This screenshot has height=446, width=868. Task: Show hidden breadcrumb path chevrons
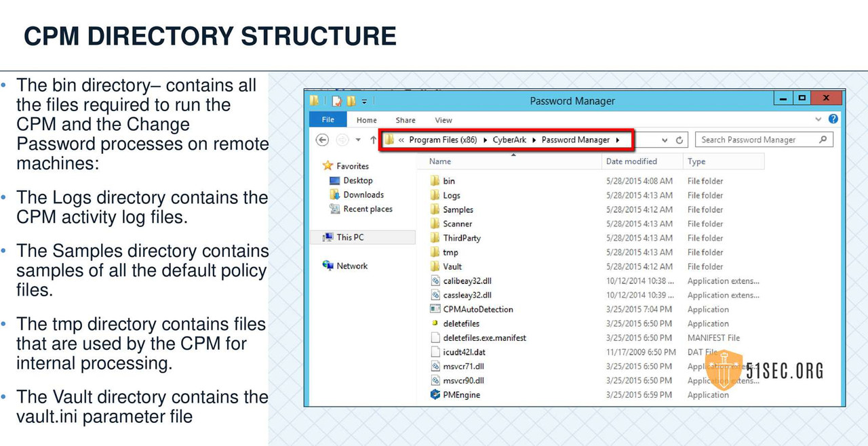click(x=402, y=140)
